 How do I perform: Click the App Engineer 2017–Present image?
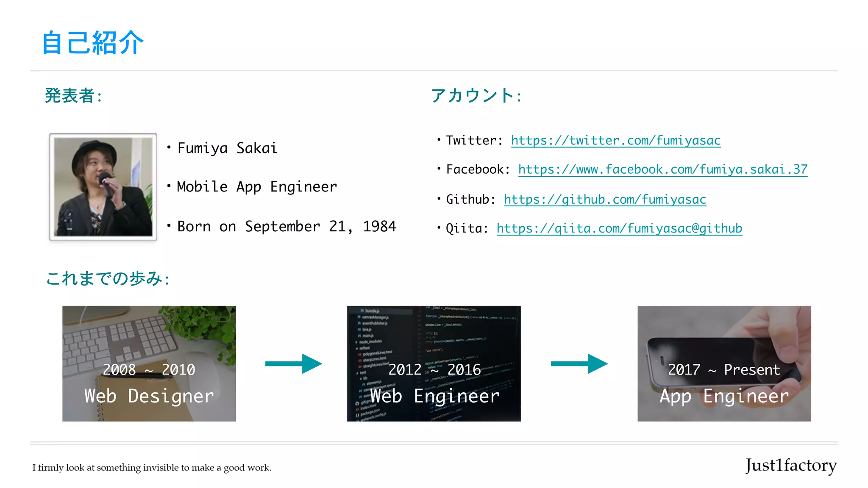[724, 363]
